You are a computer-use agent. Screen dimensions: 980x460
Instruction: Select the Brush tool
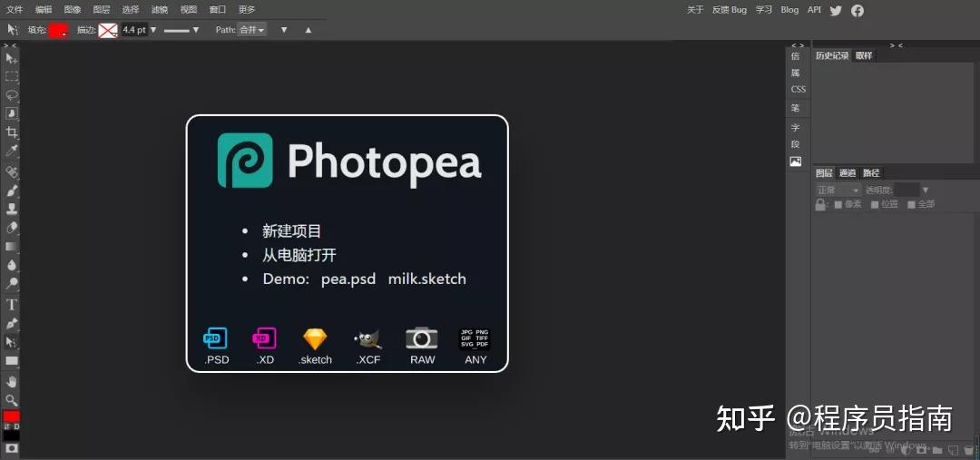(x=12, y=191)
